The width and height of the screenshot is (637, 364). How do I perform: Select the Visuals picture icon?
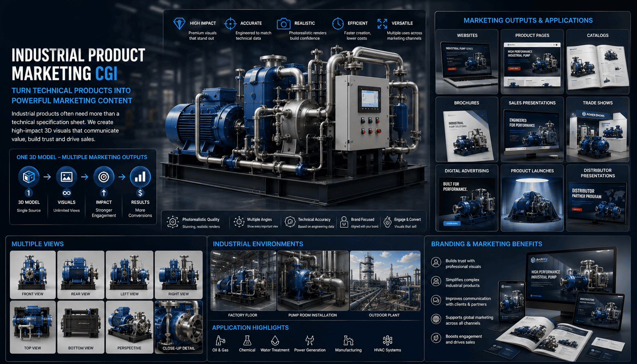click(66, 177)
